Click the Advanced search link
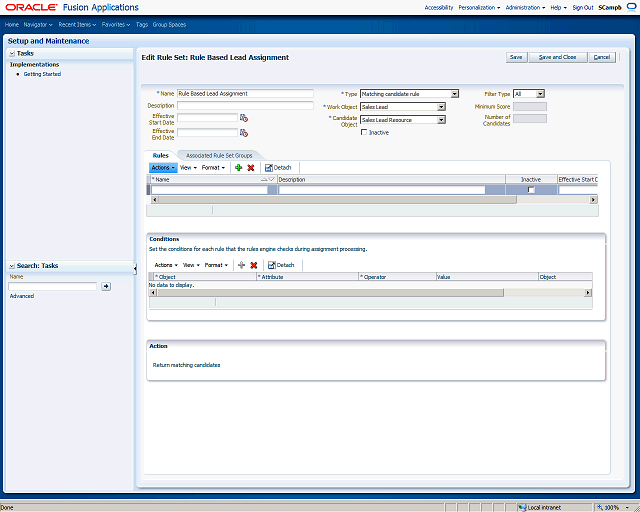Viewport: 640px width, 512px height. click(22, 296)
